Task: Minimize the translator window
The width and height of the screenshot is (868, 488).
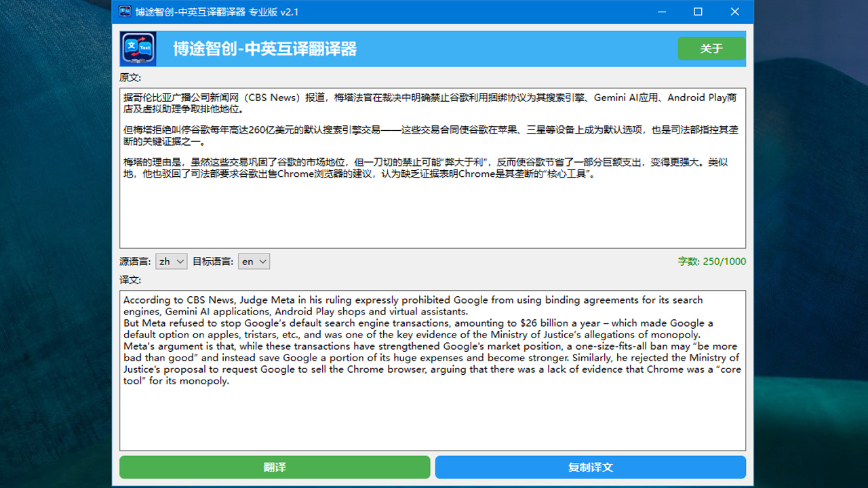Action: click(x=661, y=12)
